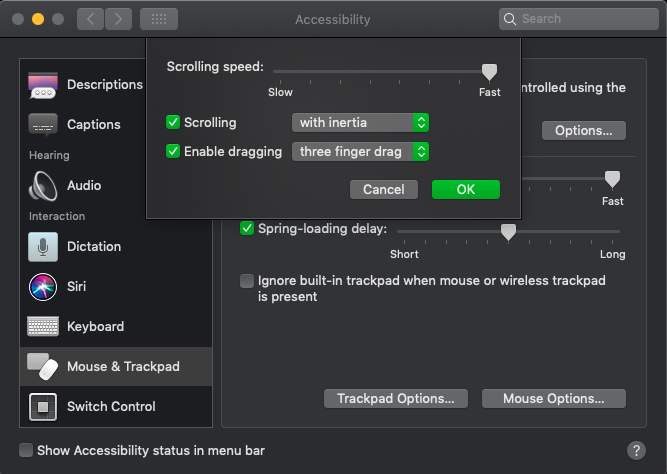
Task: Show all preferences grid icon
Action: 159,19
